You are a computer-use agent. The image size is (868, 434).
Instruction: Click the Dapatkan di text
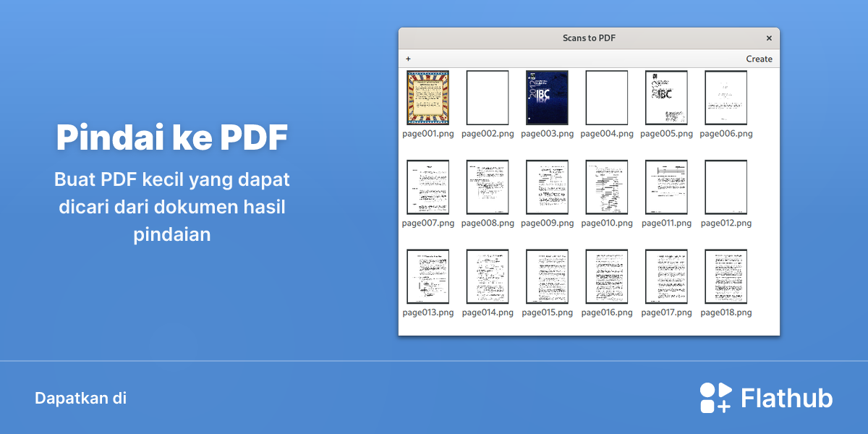pos(80,398)
